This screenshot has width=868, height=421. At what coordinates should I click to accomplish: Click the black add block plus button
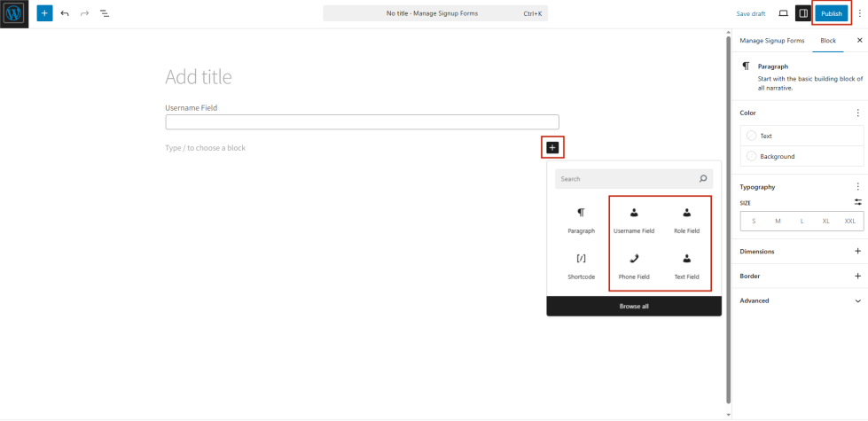coord(552,147)
